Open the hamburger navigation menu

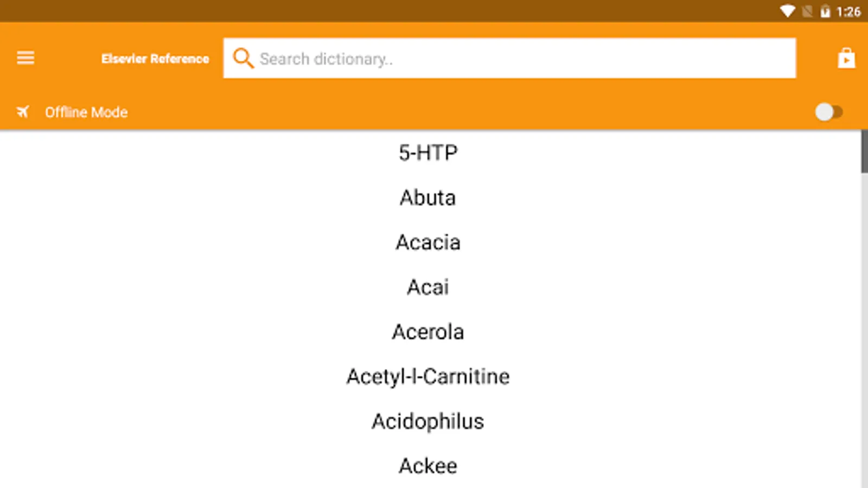[25, 58]
